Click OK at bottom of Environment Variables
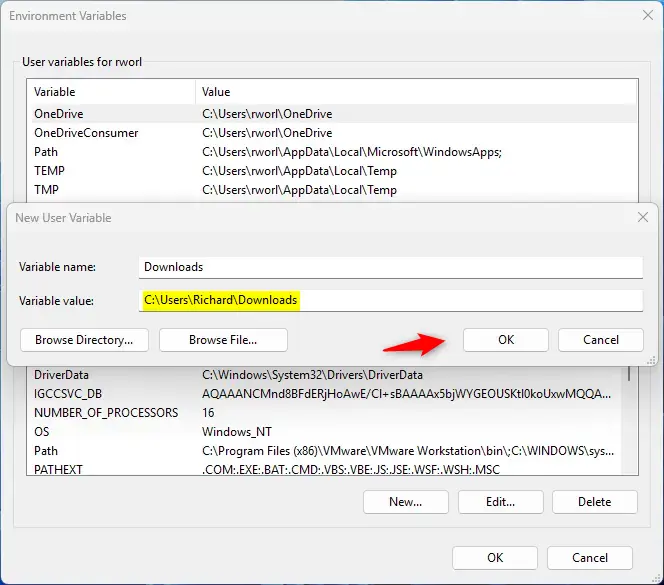This screenshot has height=585, width=664. point(495,557)
